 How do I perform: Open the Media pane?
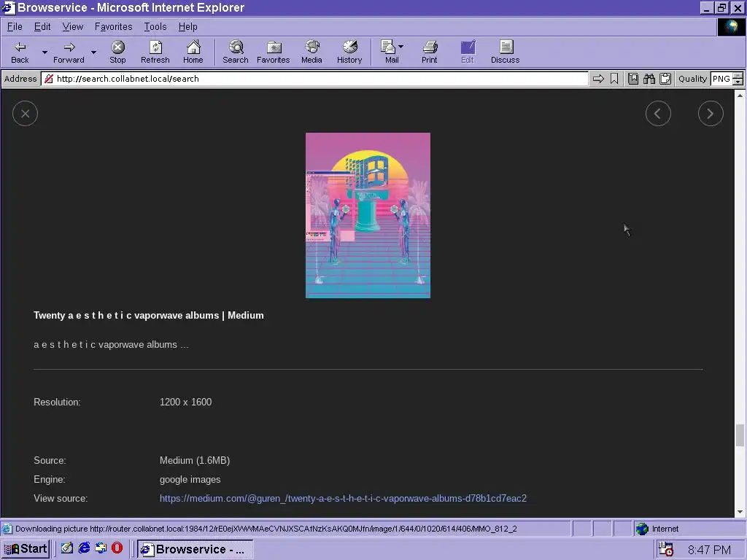pyautogui.click(x=311, y=52)
